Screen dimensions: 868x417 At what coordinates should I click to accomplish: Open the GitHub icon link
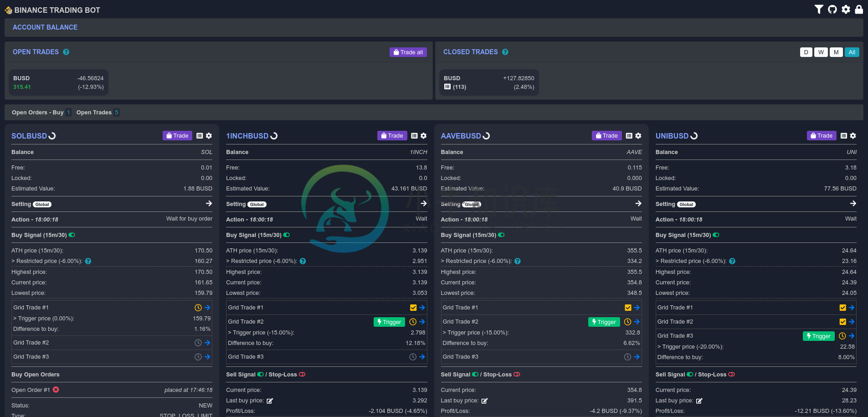pyautogui.click(x=832, y=10)
